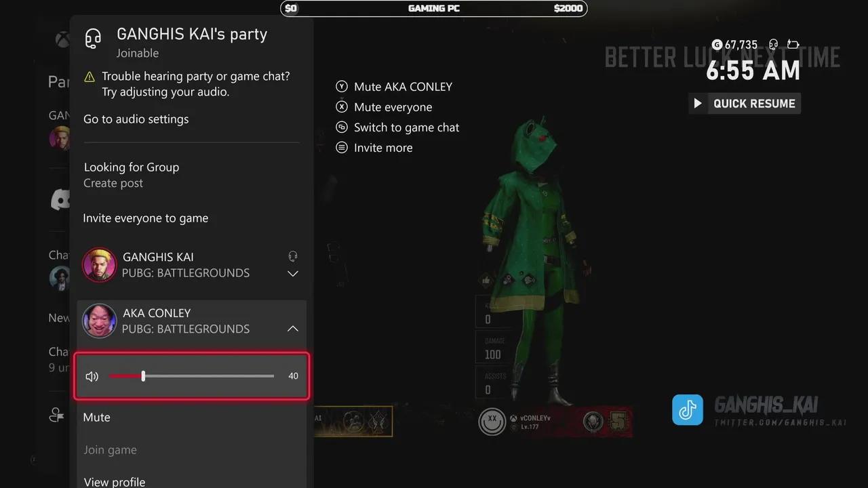Click the Gamerscore G icon
Viewport: 868px width, 488px height.
tap(717, 45)
